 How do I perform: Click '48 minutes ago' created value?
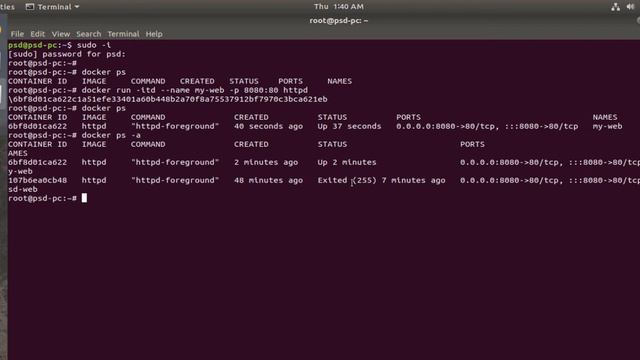pos(268,180)
